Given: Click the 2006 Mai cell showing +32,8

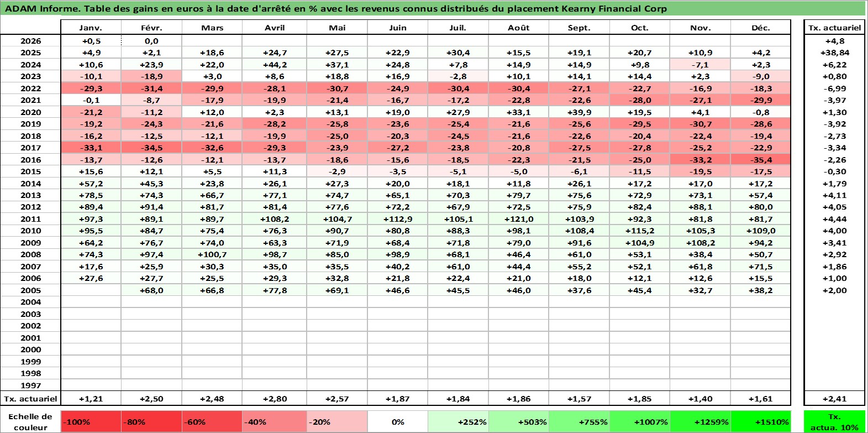Looking at the screenshot, I should [x=337, y=278].
